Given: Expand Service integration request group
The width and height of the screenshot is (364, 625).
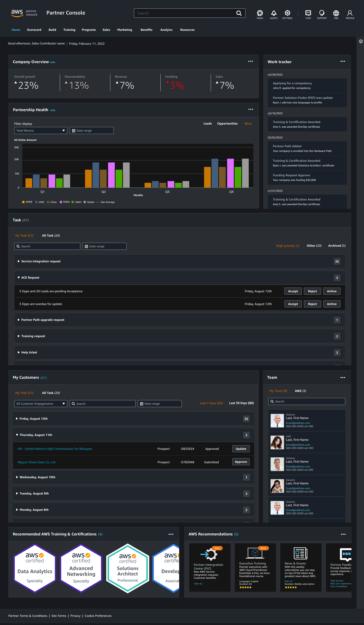Looking at the screenshot, I should click(41, 261).
